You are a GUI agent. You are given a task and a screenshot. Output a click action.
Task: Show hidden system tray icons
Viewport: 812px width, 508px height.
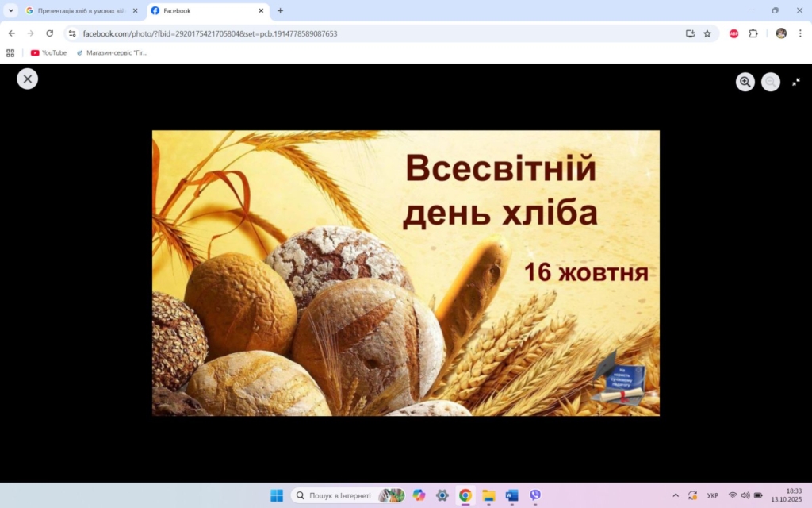676,495
